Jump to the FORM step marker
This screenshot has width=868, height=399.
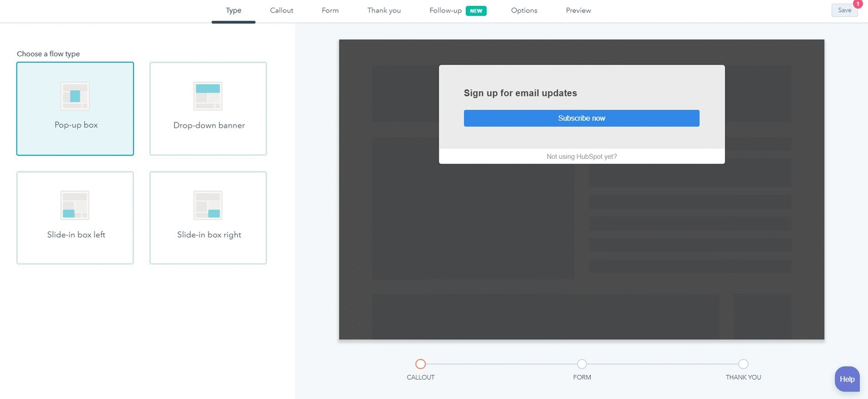582,364
